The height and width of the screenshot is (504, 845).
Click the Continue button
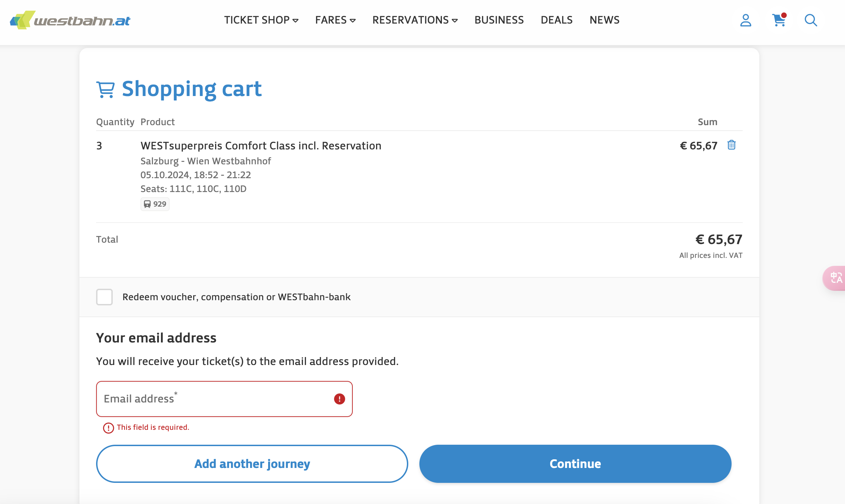point(575,464)
